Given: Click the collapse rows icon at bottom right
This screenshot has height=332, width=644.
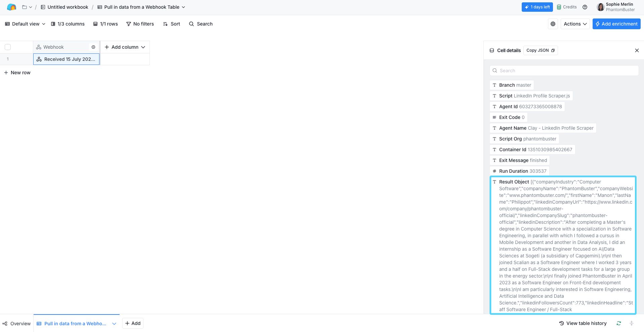Looking at the screenshot, I should point(632,323).
